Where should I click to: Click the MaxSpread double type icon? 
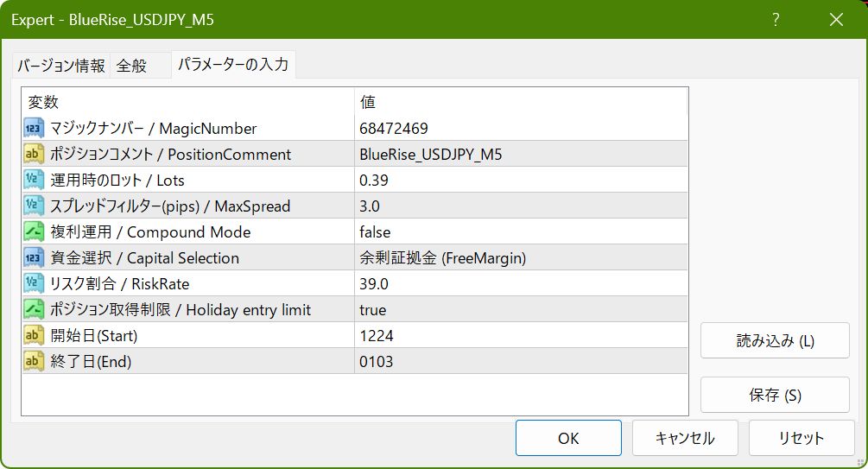pyautogui.click(x=34, y=206)
